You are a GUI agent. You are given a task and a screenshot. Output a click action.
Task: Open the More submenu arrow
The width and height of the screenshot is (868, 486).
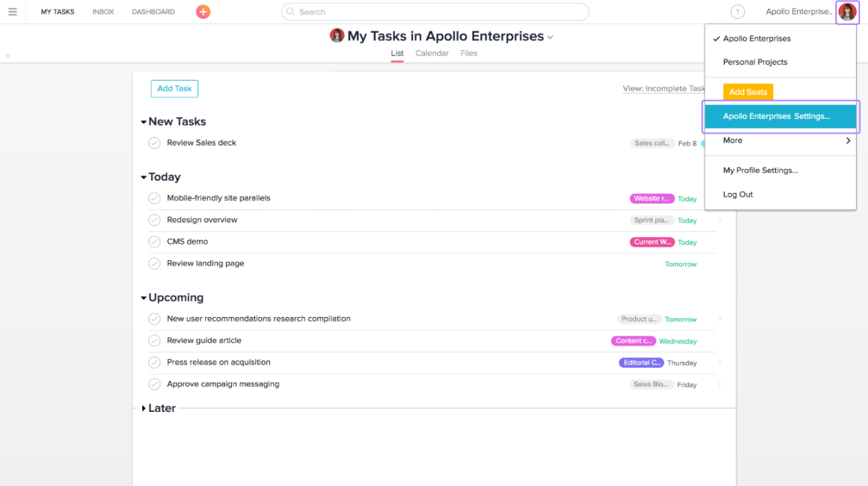(x=847, y=140)
